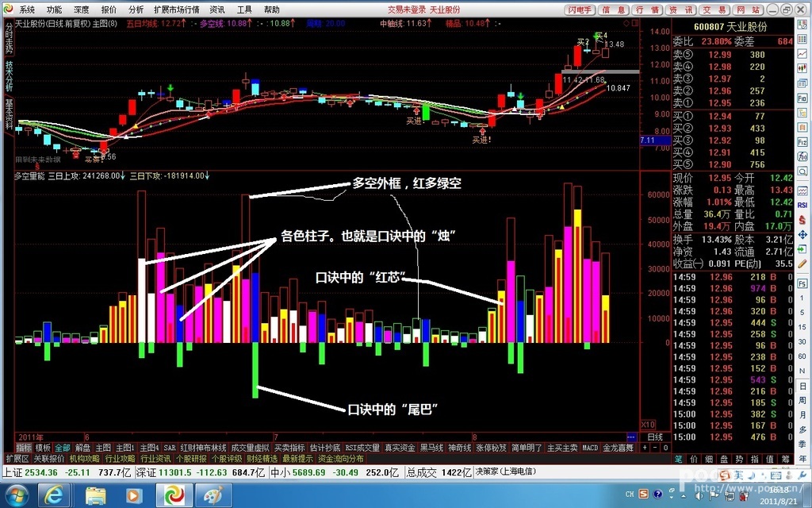Open the 工具 menu
This screenshot has height=508, width=812.
pyautogui.click(x=244, y=10)
